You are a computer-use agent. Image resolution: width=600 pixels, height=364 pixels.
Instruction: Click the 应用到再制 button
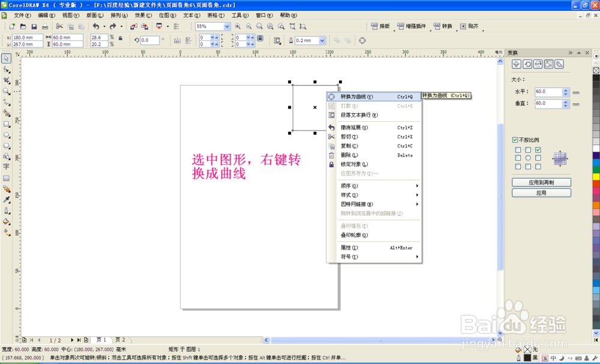coord(541,182)
